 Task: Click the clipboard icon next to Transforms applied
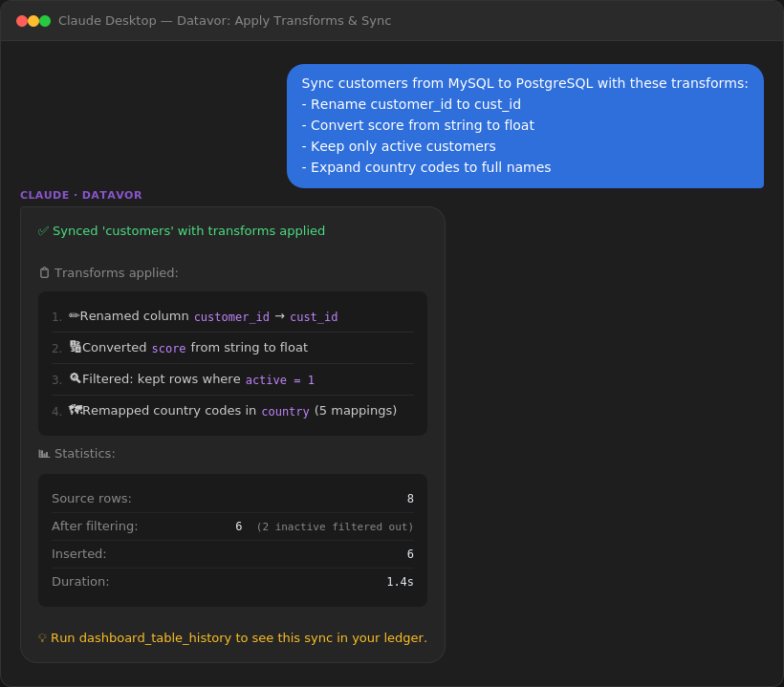[43, 272]
